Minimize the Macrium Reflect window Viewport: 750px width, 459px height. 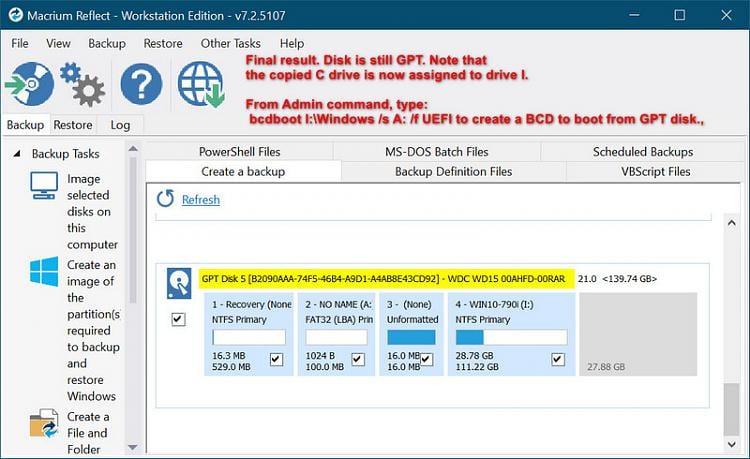tap(634, 15)
